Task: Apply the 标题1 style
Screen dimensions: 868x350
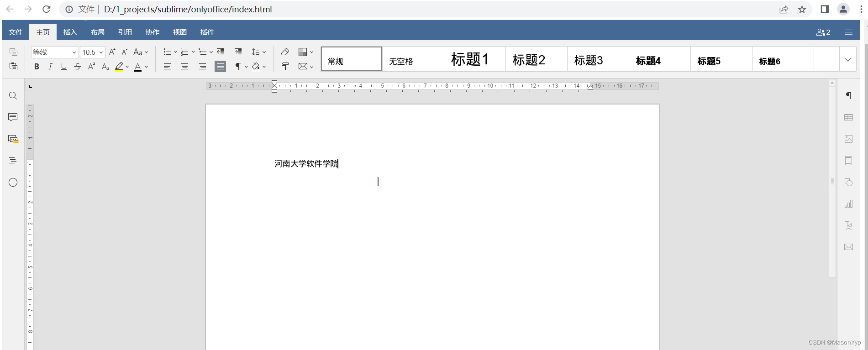Action: click(475, 59)
